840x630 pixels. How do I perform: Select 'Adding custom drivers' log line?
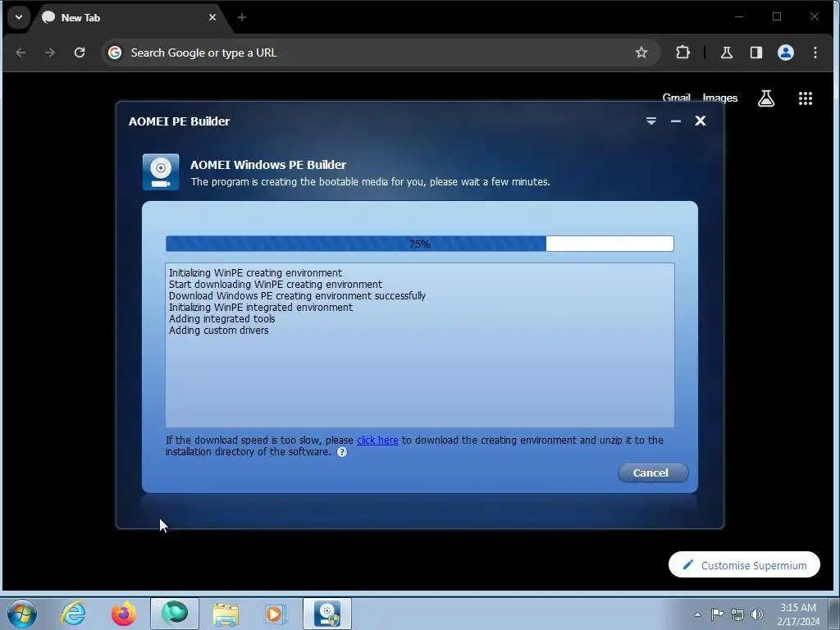click(218, 331)
